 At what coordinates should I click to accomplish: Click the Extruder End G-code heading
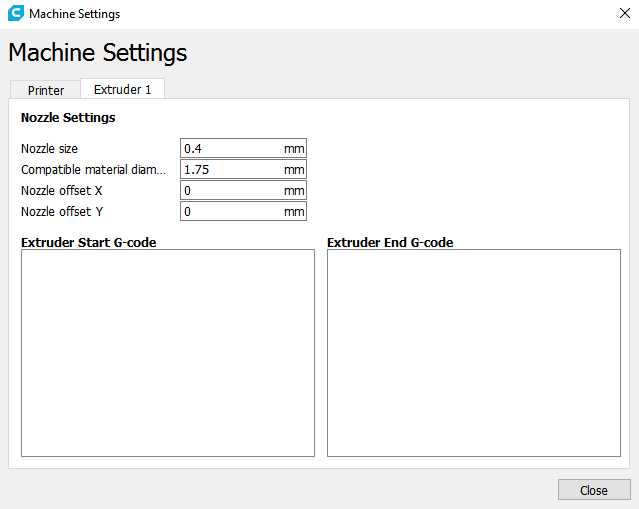pos(390,242)
